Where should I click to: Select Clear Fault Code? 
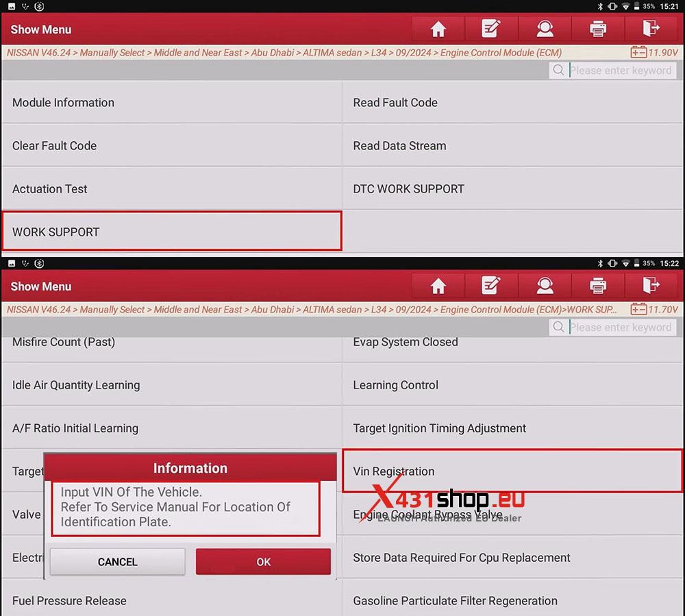172,145
